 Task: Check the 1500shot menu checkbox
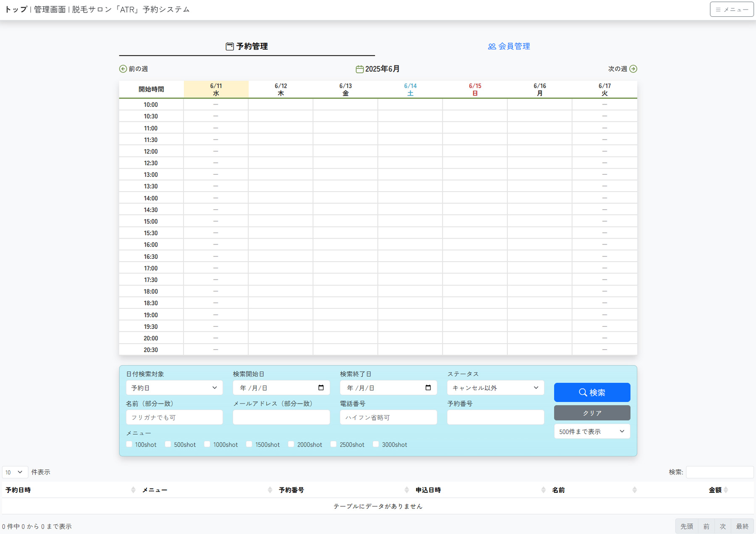249,444
